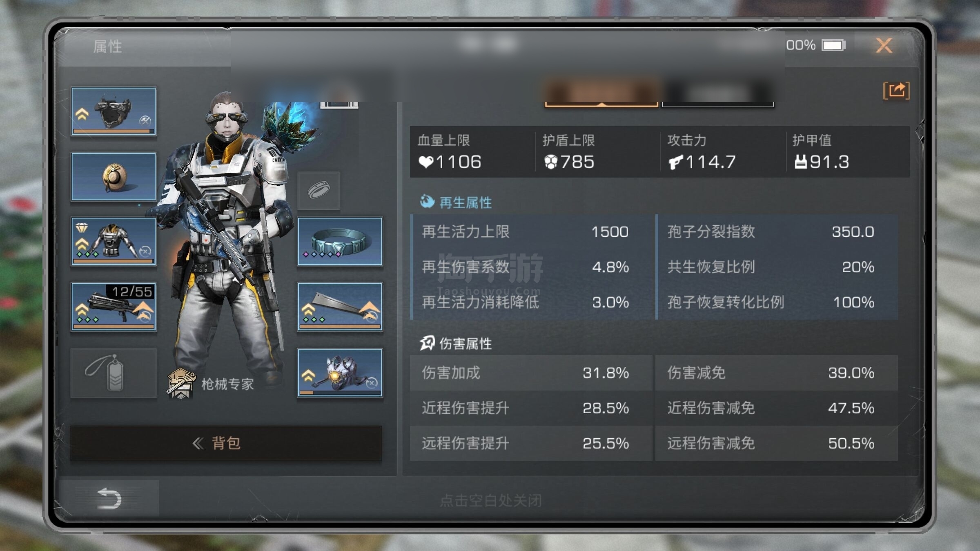The image size is (980, 551).
Task: Close the attributes panel with the X
Action: 884,45
